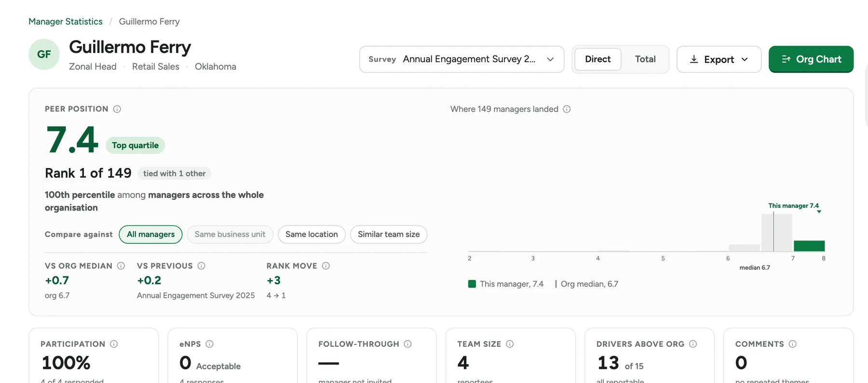Click the '+0.7' vs org median value

[57, 280]
